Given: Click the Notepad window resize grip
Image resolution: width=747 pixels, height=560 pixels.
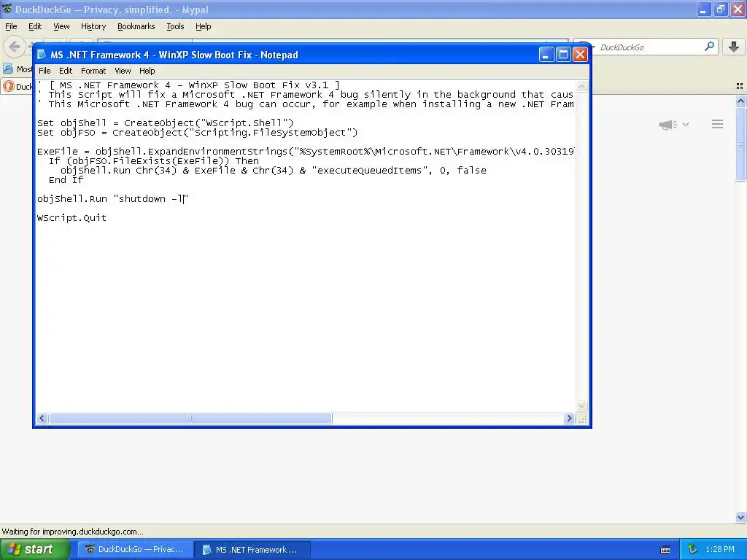Looking at the screenshot, I should point(582,419).
